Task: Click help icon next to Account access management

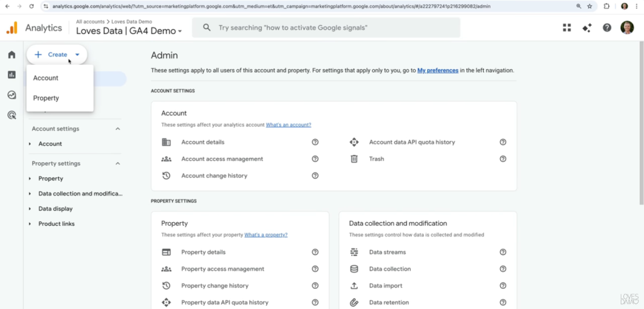Action: point(315,159)
